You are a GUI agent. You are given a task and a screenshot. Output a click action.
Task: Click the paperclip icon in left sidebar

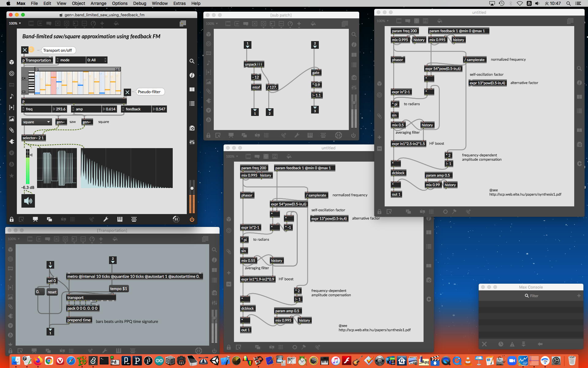(12, 130)
